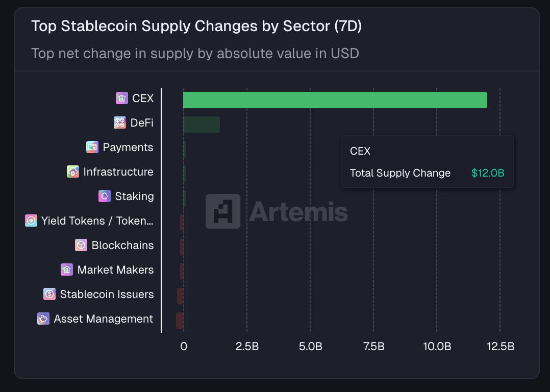
Task: Click the Market Makers icon
Action: coord(67,269)
